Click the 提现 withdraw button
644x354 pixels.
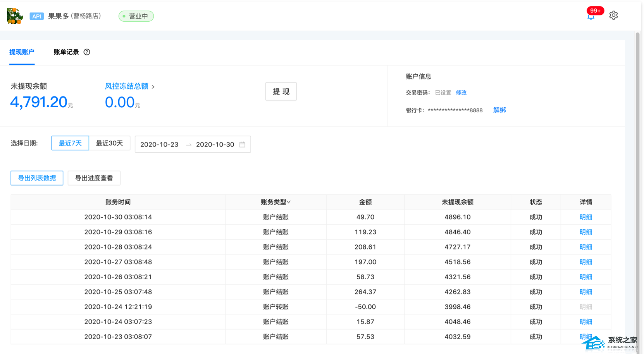pos(281,91)
